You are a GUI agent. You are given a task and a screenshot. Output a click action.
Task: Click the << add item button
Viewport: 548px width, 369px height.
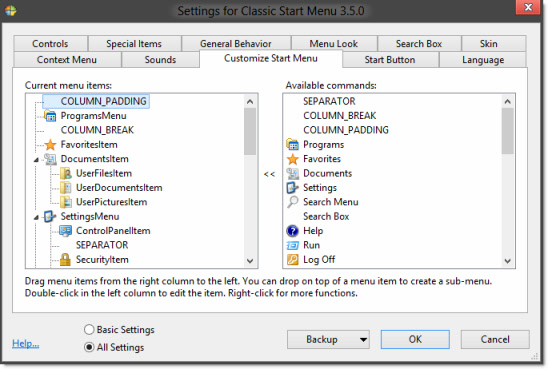pyautogui.click(x=269, y=174)
